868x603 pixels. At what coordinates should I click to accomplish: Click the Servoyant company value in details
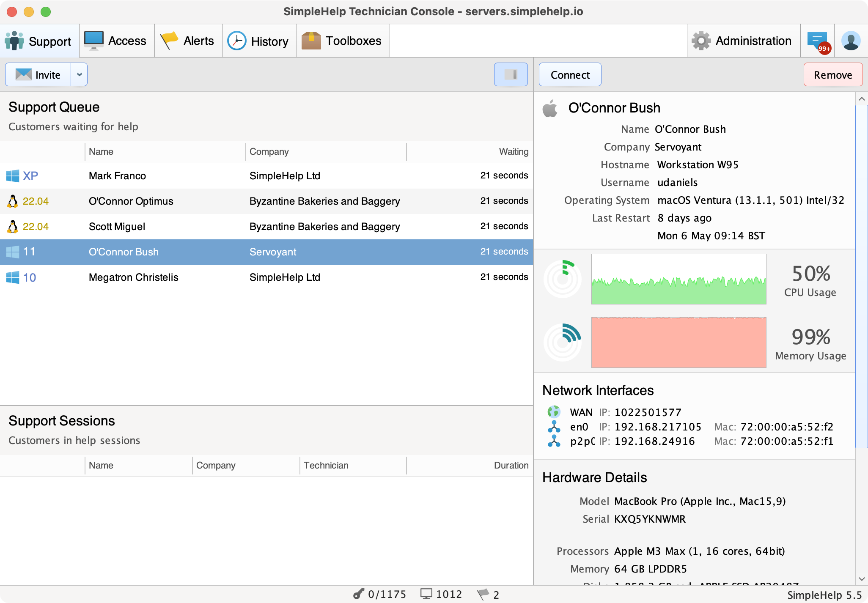tap(678, 147)
